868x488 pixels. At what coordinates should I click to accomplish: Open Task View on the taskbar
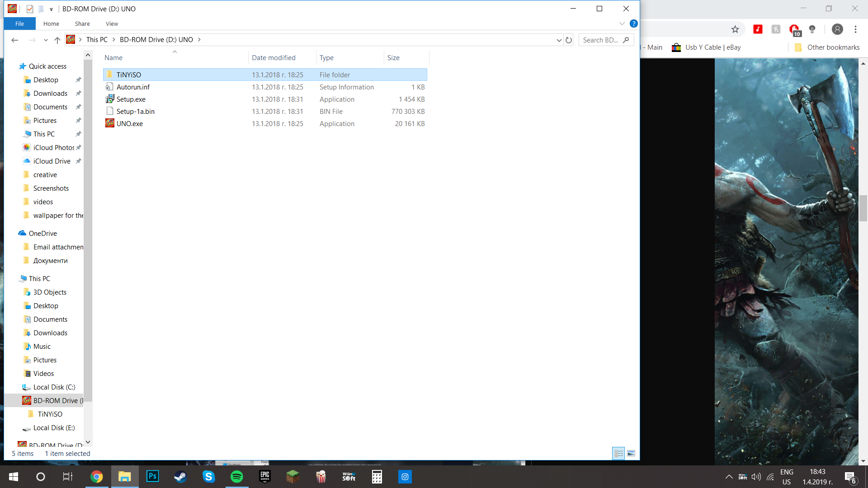(x=68, y=476)
